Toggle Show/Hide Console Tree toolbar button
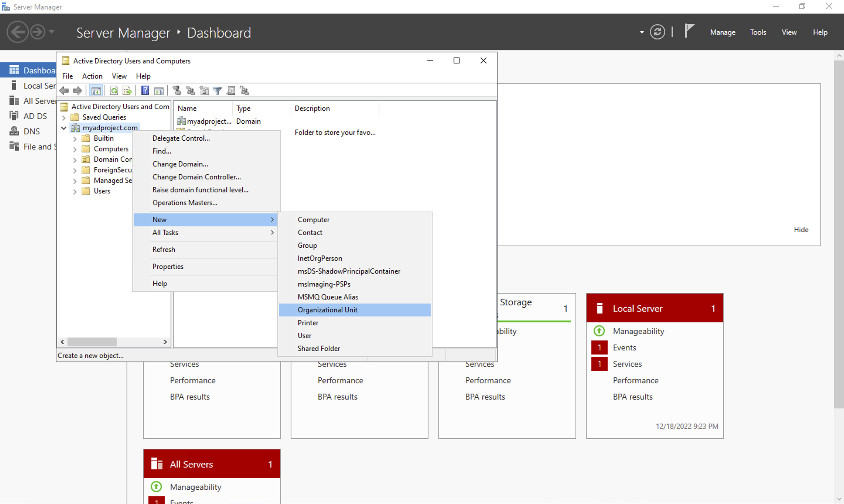This screenshot has height=504, width=844. pyautogui.click(x=96, y=91)
